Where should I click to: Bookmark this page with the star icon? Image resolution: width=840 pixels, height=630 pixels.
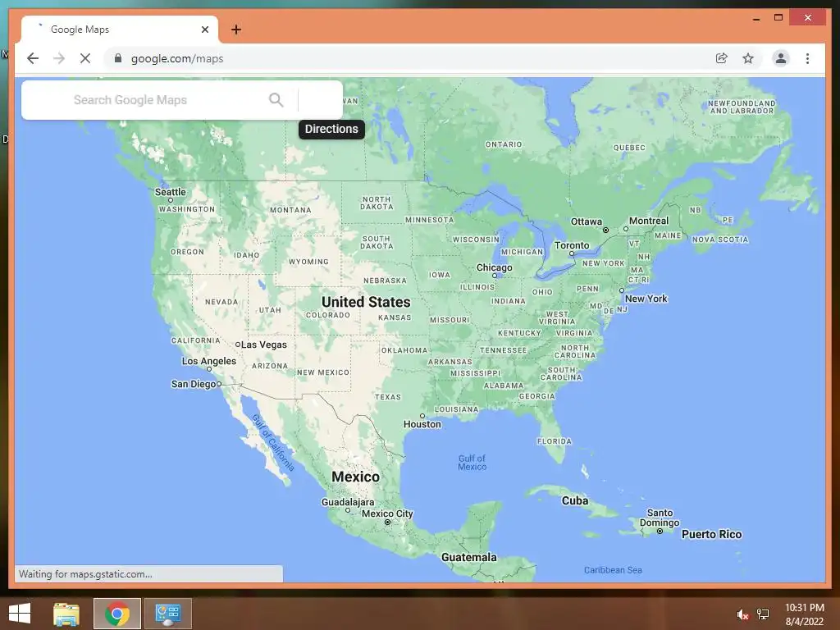pyautogui.click(x=748, y=58)
